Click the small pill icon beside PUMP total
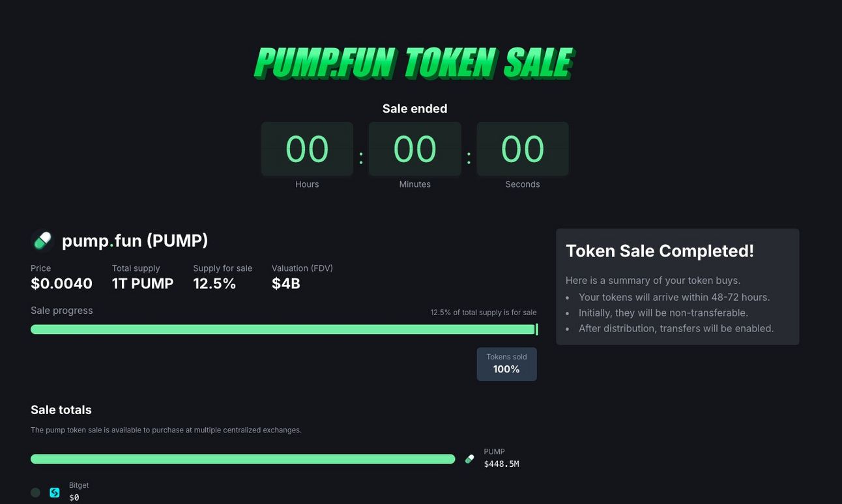 (469, 459)
